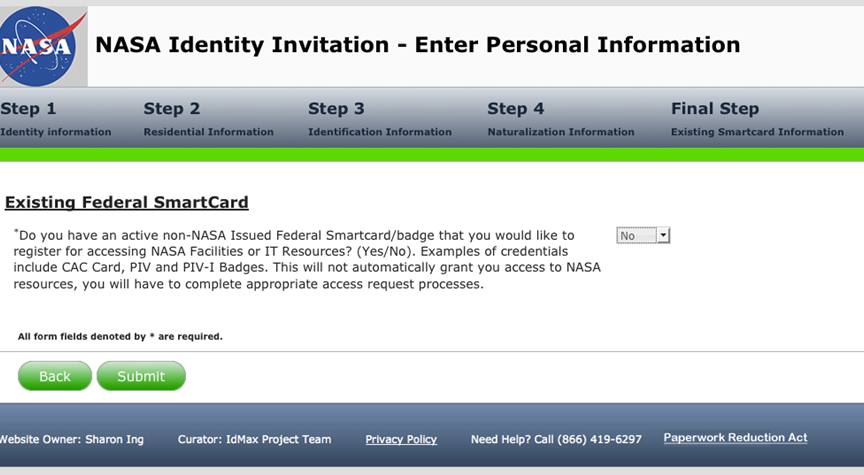Open Step 4 Naturalization Information
The height and width of the screenshot is (475, 864).
[x=560, y=119]
